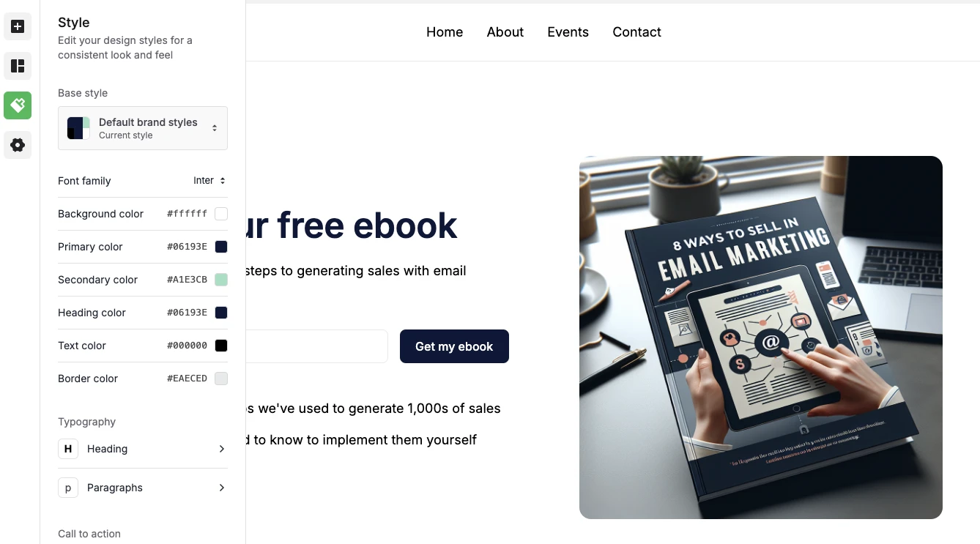Click the add element plus icon
This screenshot has width=980, height=544.
(x=18, y=26)
